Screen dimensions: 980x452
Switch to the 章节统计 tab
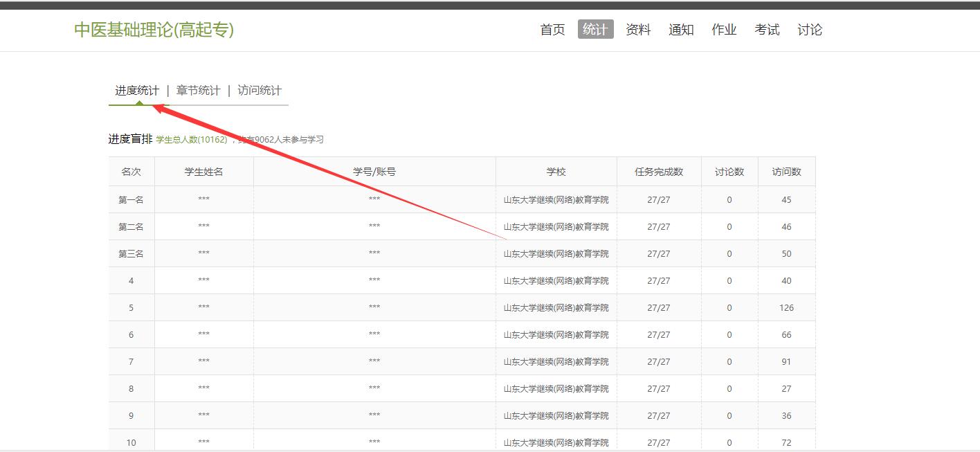point(199,91)
